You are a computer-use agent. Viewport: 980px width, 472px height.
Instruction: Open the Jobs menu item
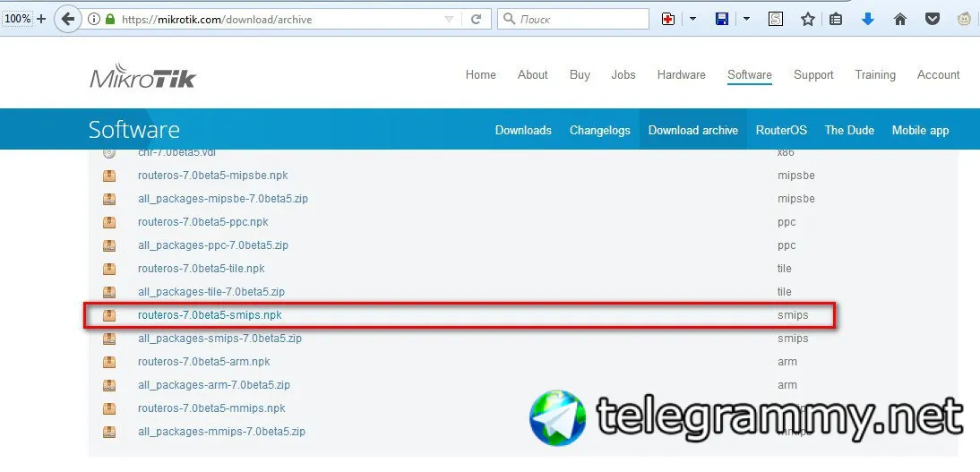pyautogui.click(x=623, y=74)
